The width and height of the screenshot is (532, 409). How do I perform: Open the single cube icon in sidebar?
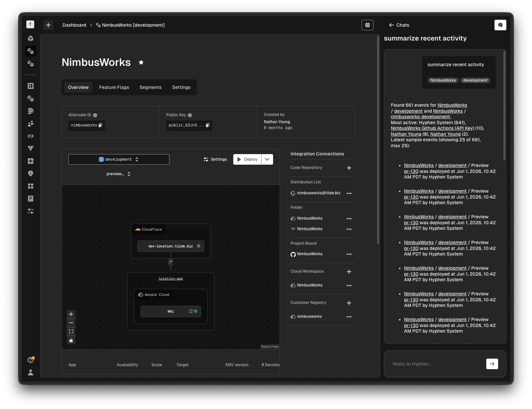point(31,39)
